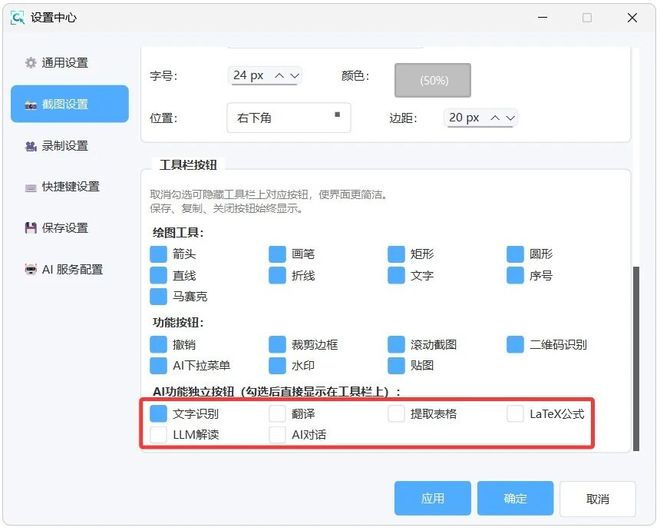The image size is (660, 531).
Task: Uncheck the 撤销 function button
Action: [x=159, y=345]
